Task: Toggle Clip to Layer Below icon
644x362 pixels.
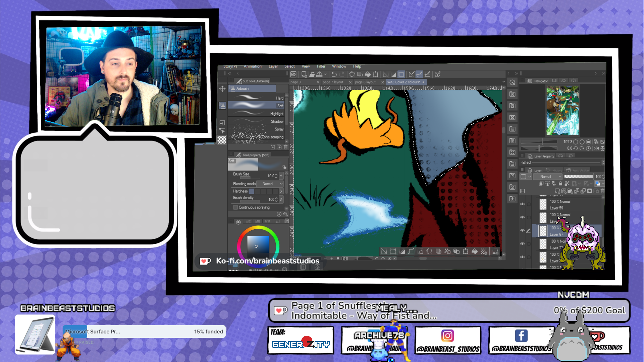Action: 541,183
